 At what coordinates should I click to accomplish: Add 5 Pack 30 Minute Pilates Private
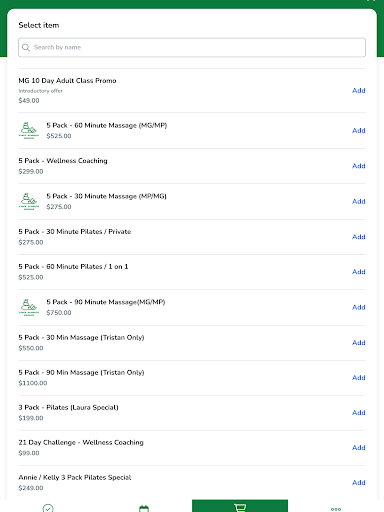click(x=359, y=237)
